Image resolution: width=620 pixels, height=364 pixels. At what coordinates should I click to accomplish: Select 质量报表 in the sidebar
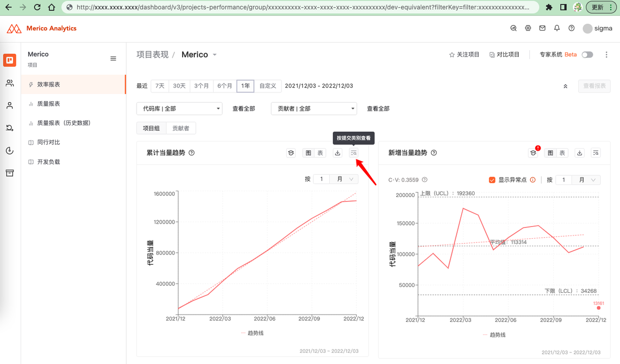click(73, 104)
